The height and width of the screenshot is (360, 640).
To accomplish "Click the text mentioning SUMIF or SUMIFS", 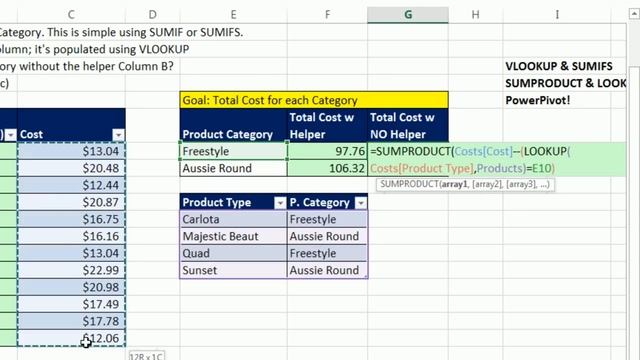I will point(121,32).
